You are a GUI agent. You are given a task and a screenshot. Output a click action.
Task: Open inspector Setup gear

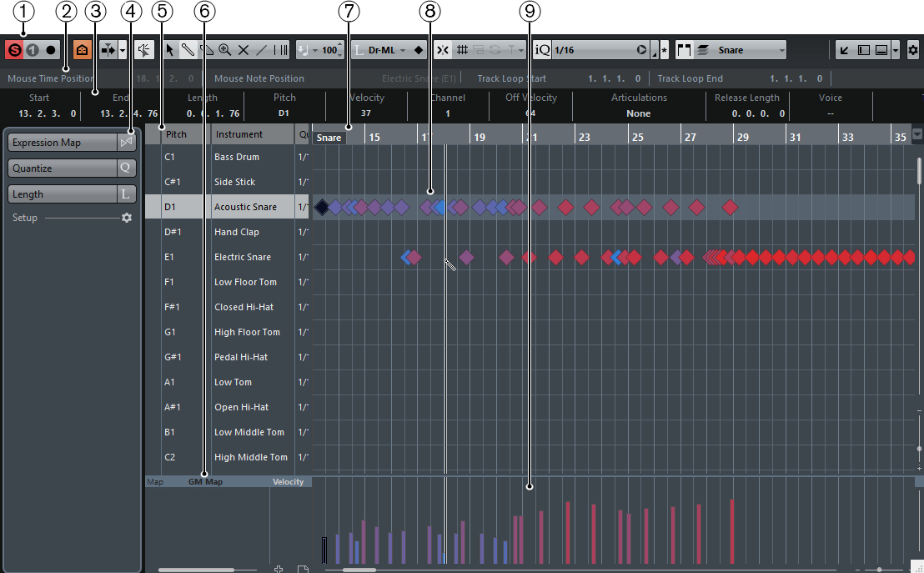[127, 218]
